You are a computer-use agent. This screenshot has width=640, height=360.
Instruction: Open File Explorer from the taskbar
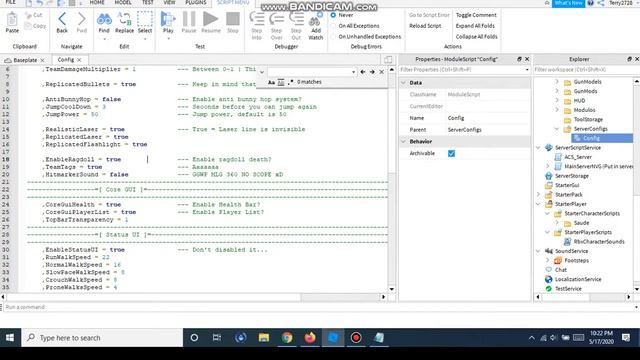point(264,338)
